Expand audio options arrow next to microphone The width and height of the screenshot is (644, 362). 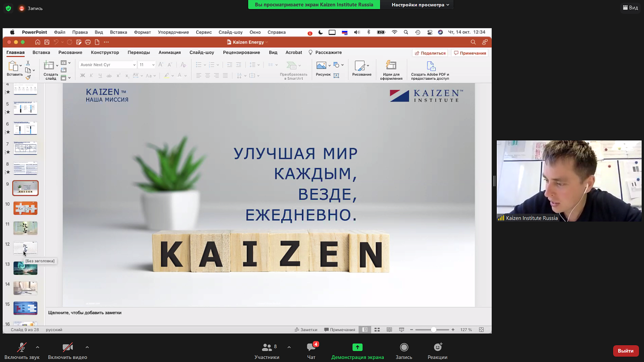tap(37, 347)
